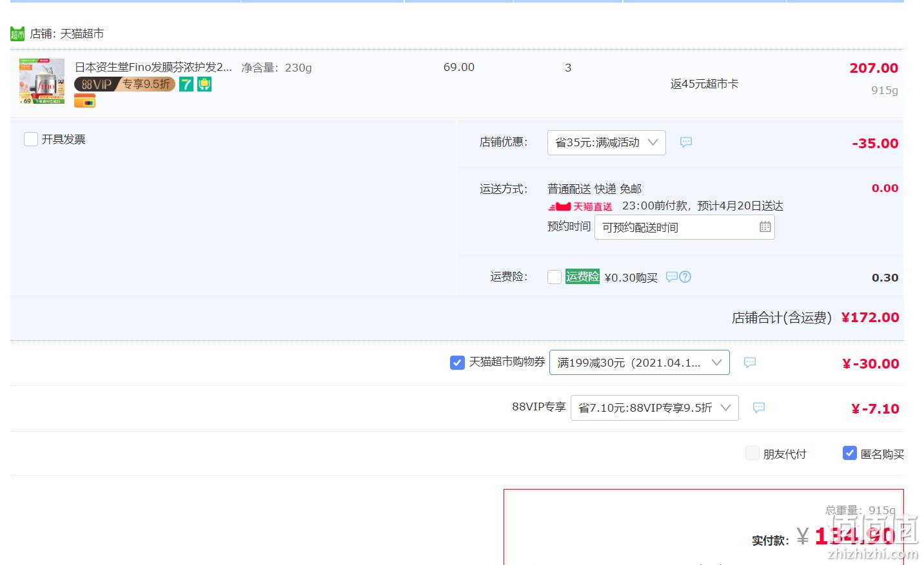Image resolution: width=924 pixels, height=565 pixels.
Task: Click the 返45元超市卡 text
Action: click(x=704, y=84)
